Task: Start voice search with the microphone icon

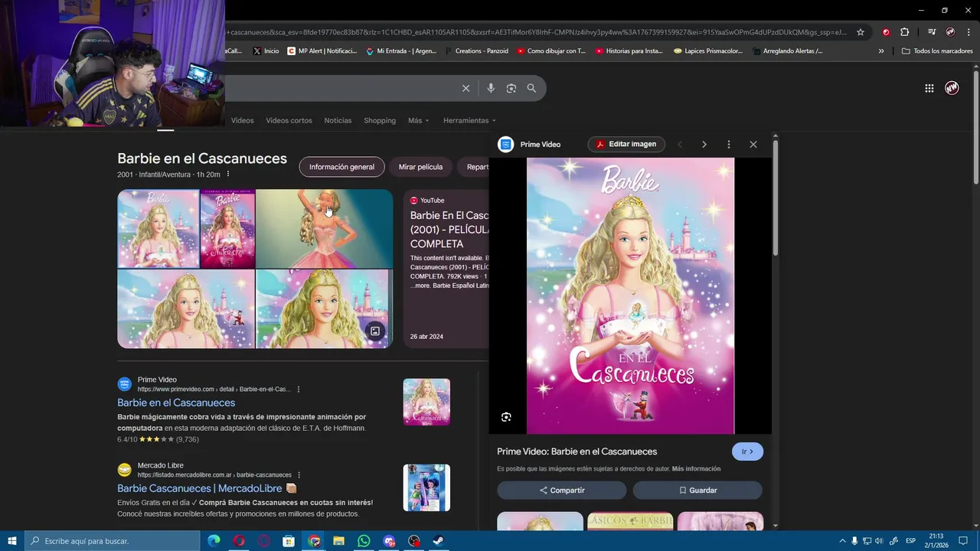Action: [x=491, y=88]
